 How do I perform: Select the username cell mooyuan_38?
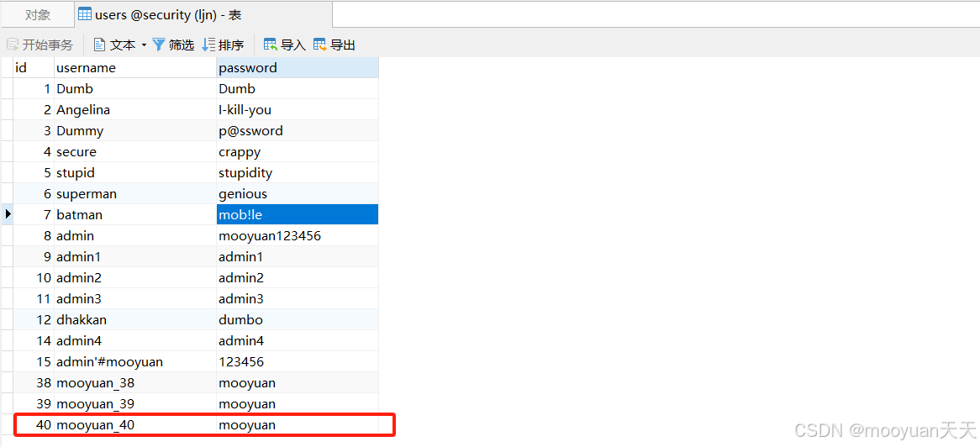click(135, 382)
